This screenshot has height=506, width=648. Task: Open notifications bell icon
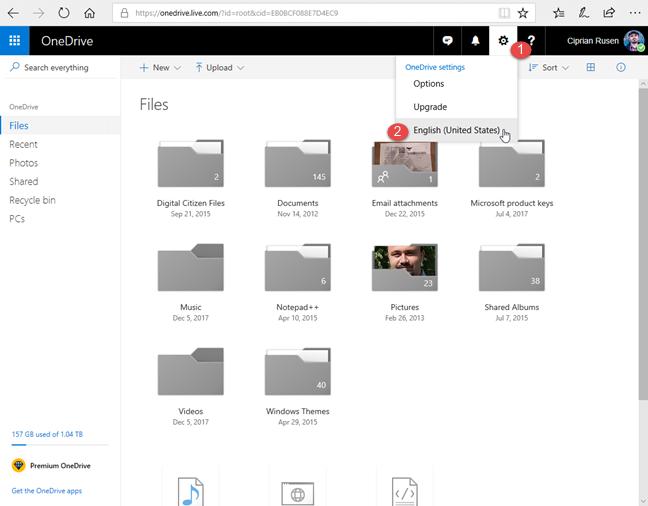tap(476, 41)
